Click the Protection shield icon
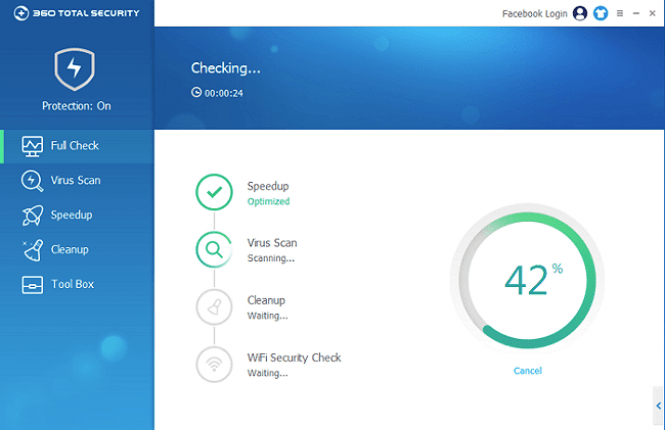The image size is (665, 430). tap(74, 69)
